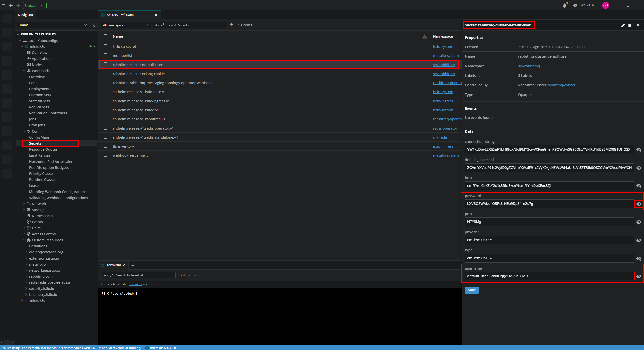Expand the Helm tree node
This screenshot has height=350, width=644.
tap(24, 228)
